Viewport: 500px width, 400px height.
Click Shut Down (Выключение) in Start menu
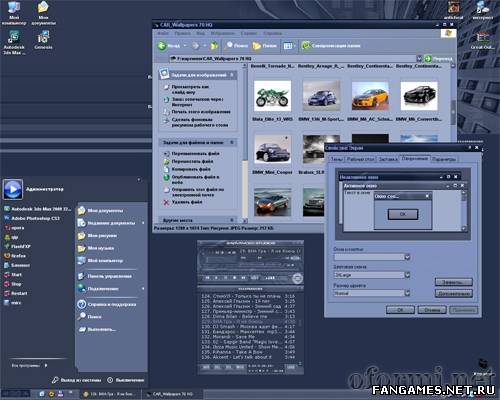pos(126,380)
